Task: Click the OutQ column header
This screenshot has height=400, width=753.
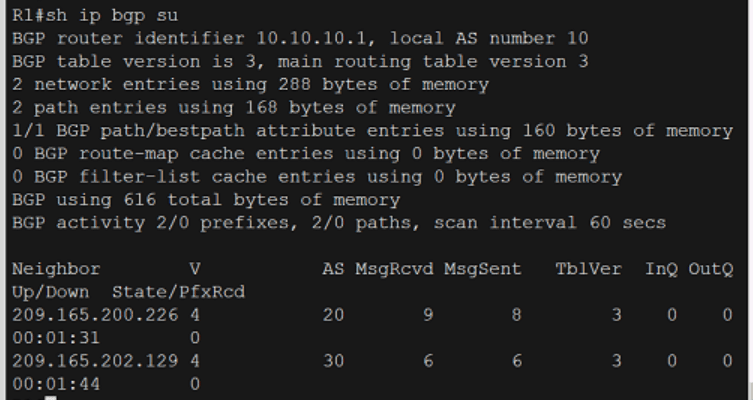Action: [711, 269]
